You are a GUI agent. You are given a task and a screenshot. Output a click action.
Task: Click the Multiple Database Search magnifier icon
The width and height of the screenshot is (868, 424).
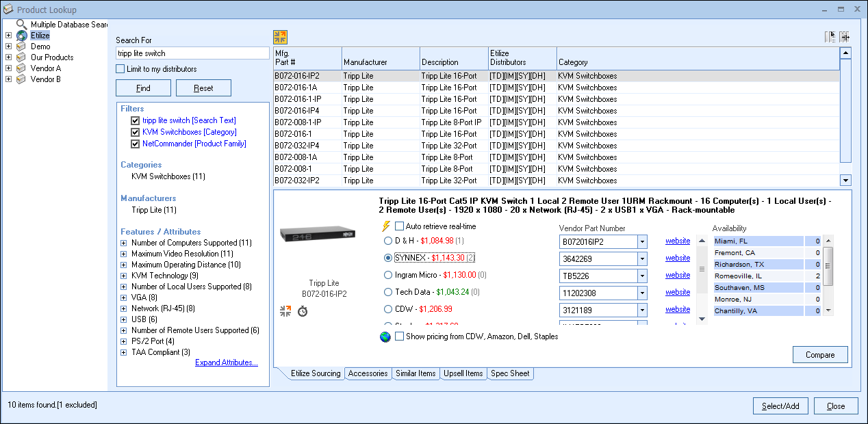tap(22, 25)
